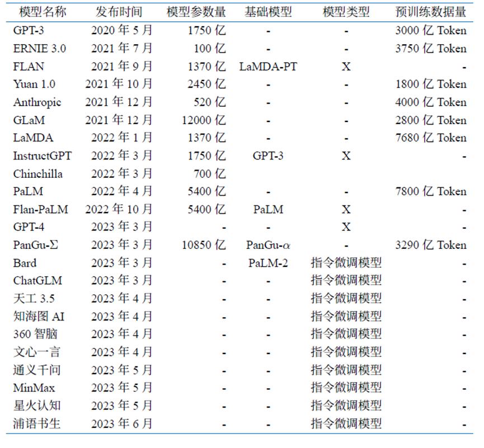Click the Anthropic model name
484x448 pixels.
tap(37, 102)
